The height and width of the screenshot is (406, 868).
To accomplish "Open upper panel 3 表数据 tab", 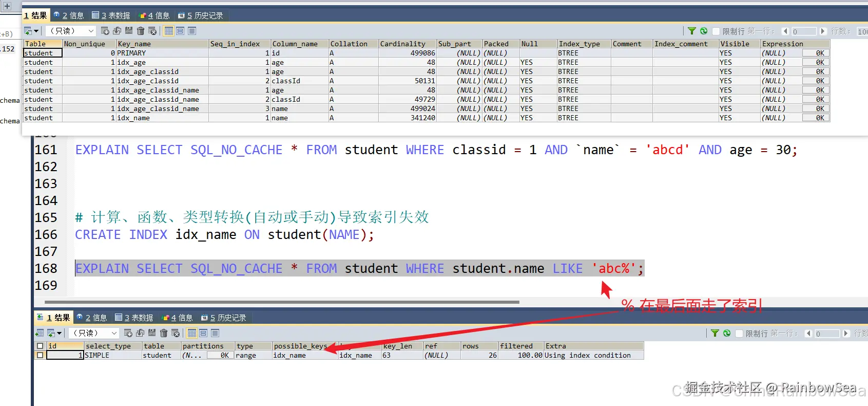I will pos(111,15).
